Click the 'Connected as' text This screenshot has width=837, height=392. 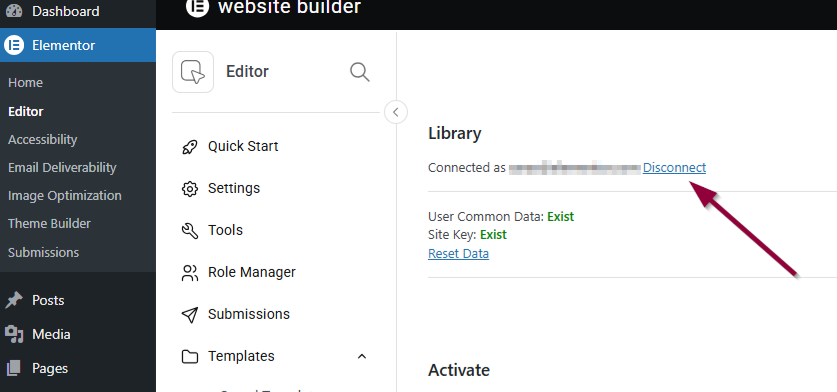[467, 168]
